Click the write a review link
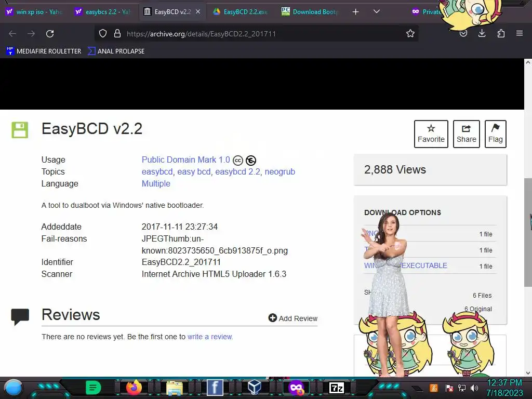The width and height of the screenshot is (532, 399). (x=210, y=337)
